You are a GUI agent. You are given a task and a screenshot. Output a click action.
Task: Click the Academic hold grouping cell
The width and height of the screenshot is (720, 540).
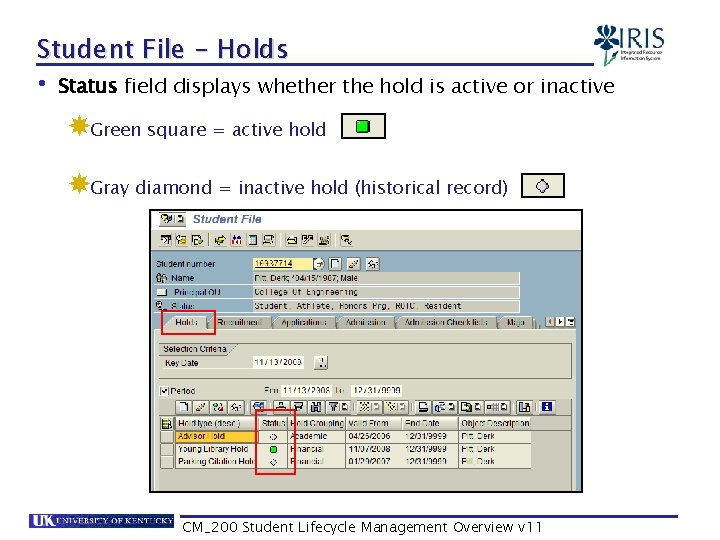point(316,437)
